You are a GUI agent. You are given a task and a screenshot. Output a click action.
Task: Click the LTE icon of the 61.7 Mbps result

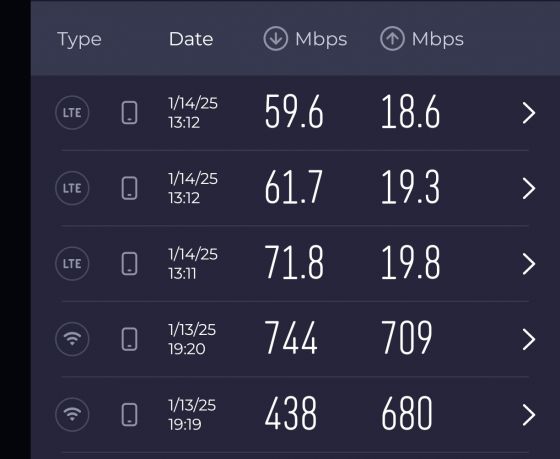72,188
